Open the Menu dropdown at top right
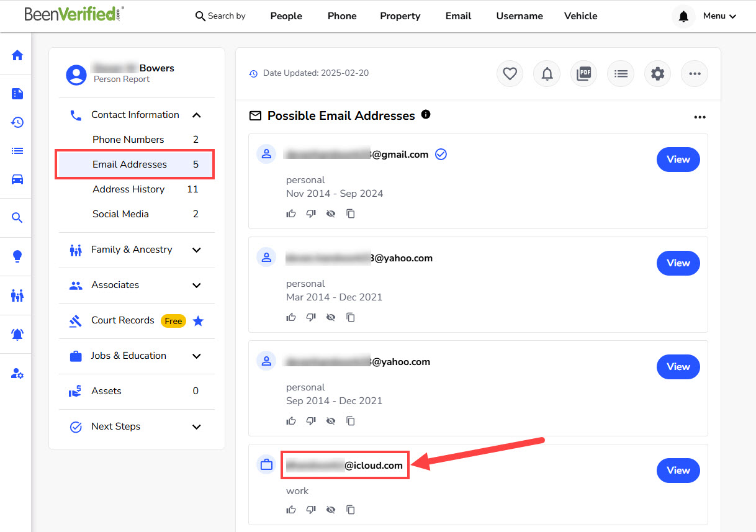The width and height of the screenshot is (756, 532). coord(719,16)
